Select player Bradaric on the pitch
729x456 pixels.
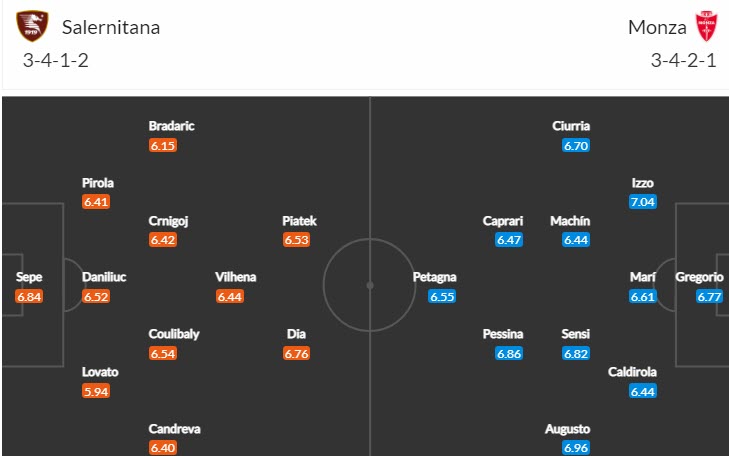point(171,126)
